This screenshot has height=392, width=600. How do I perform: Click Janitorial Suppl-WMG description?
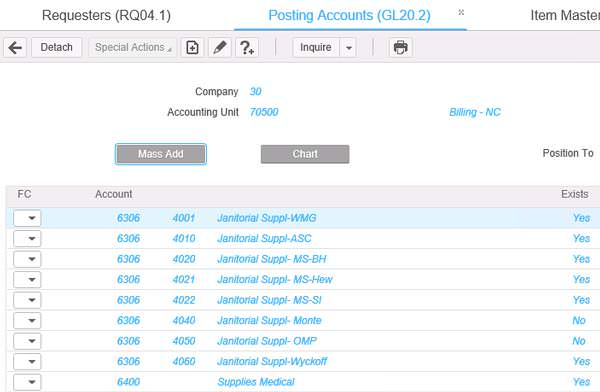[x=267, y=218]
